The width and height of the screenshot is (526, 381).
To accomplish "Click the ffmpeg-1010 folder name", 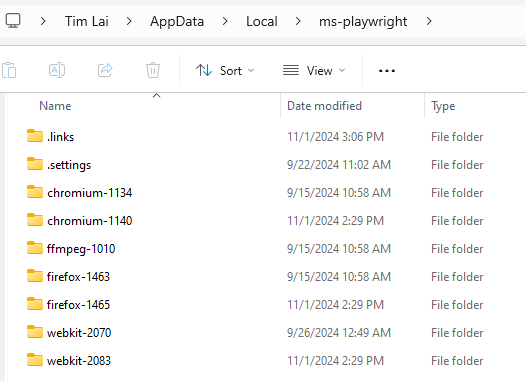I will [81, 249].
